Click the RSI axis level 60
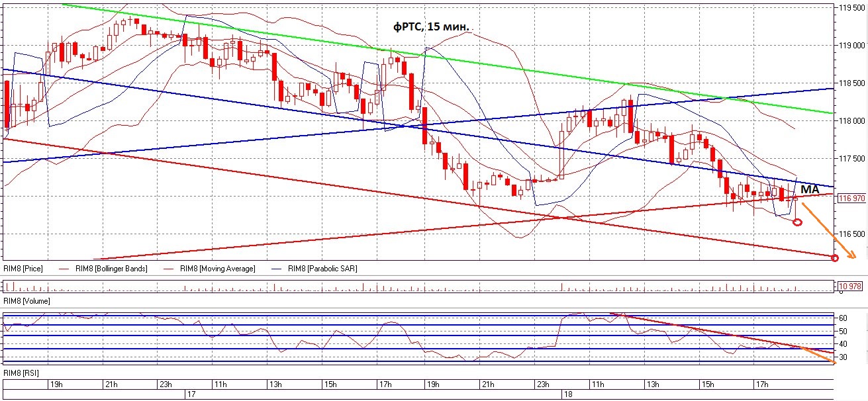The image size is (868, 401). point(844,318)
